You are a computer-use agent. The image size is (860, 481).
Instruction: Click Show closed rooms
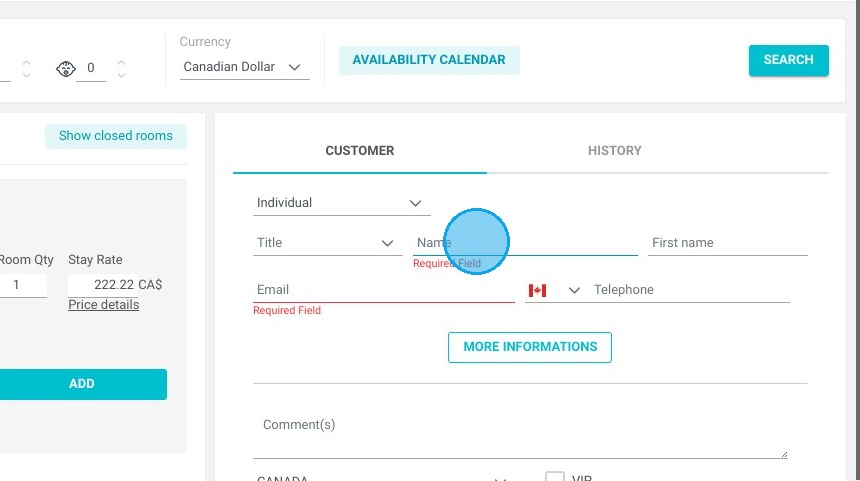116,135
